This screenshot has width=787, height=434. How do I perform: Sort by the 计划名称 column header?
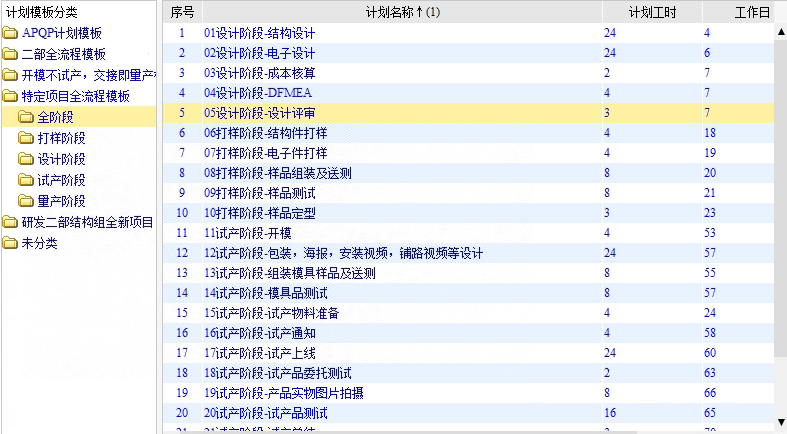(x=403, y=12)
